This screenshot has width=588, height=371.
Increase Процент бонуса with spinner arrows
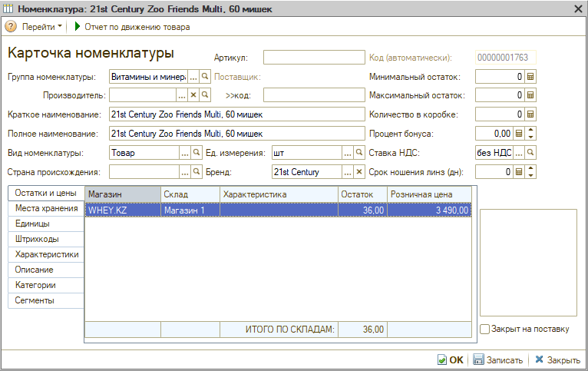pyautogui.click(x=530, y=131)
